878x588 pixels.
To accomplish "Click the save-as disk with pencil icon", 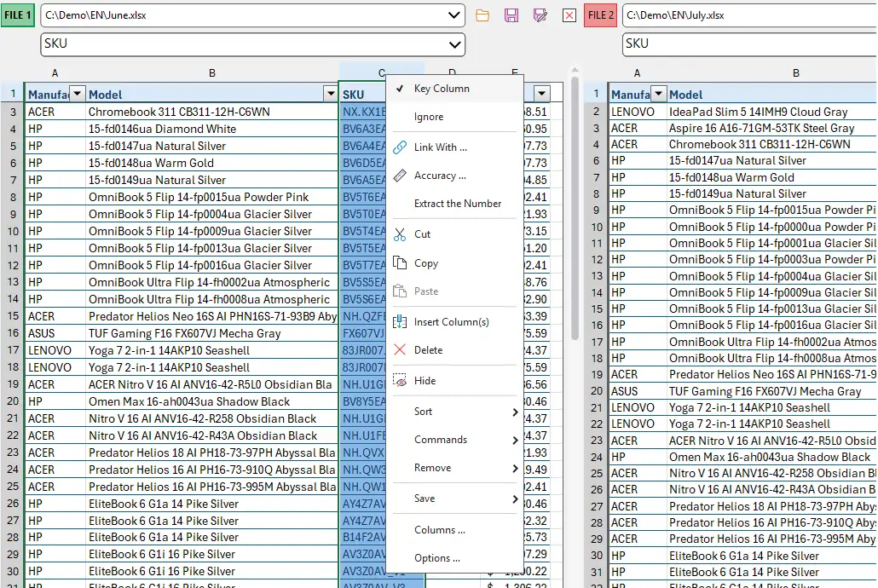I will pyautogui.click(x=540, y=15).
